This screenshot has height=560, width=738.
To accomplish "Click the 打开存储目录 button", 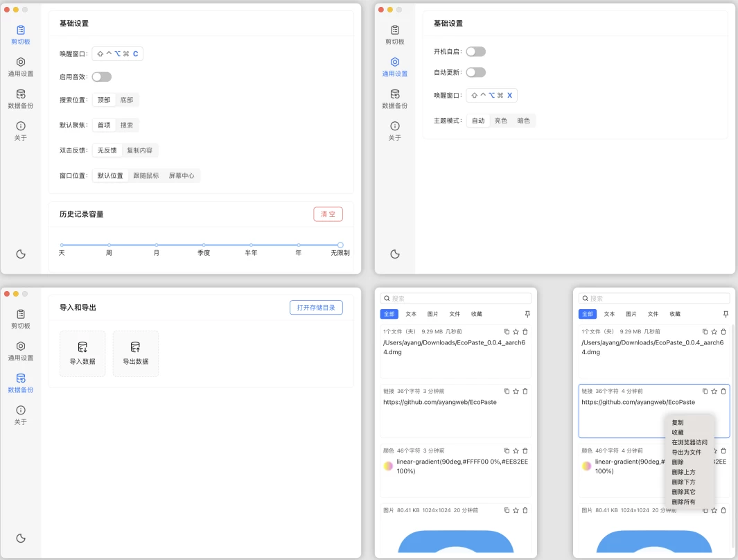I will coord(315,308).
